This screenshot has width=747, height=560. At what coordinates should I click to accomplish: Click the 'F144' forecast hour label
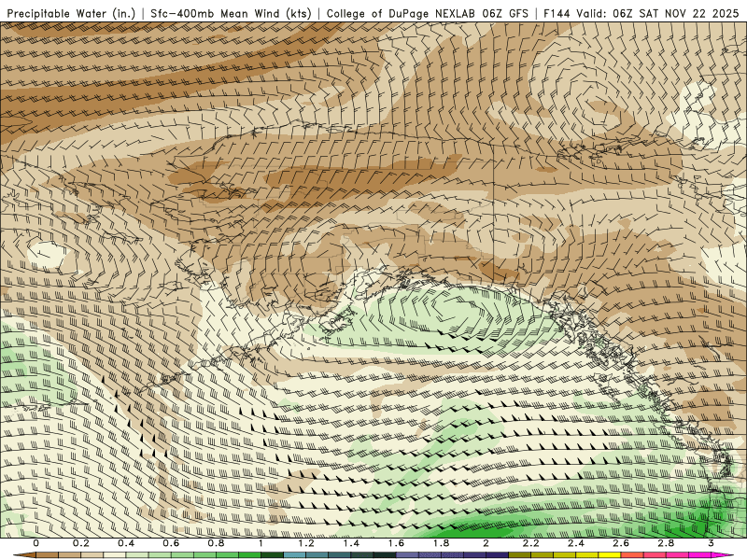[x=557, y=14]
